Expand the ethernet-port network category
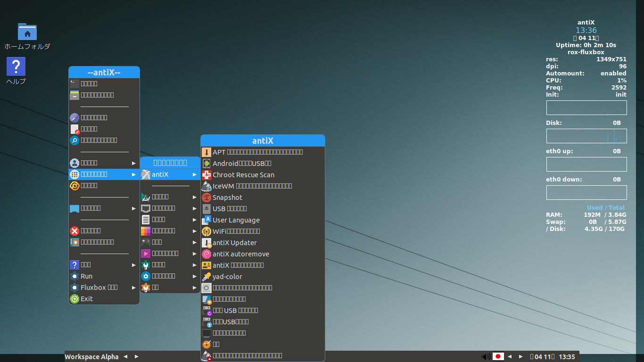The width and height of the screenshot is (644, 362). coord(170,208)
